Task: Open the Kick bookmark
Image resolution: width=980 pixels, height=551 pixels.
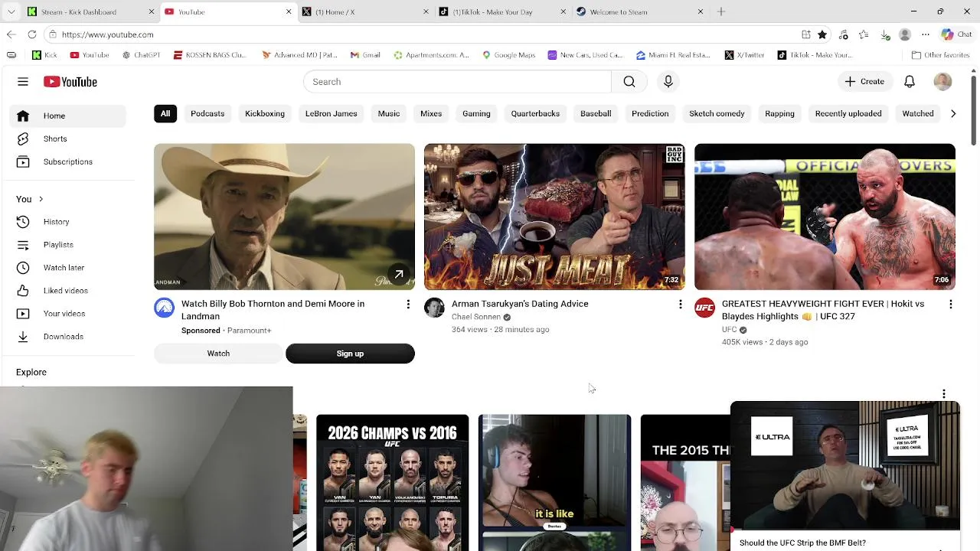Action: point(44,55)
